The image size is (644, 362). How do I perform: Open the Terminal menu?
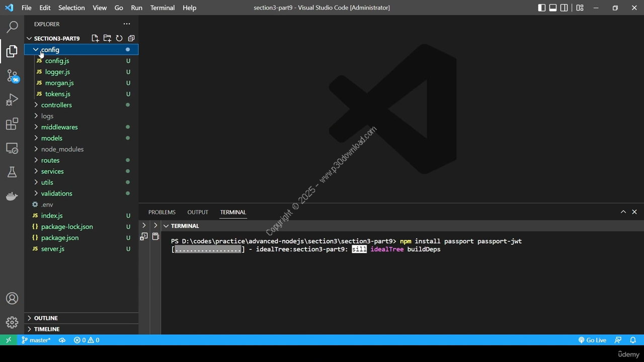[163, 8]
